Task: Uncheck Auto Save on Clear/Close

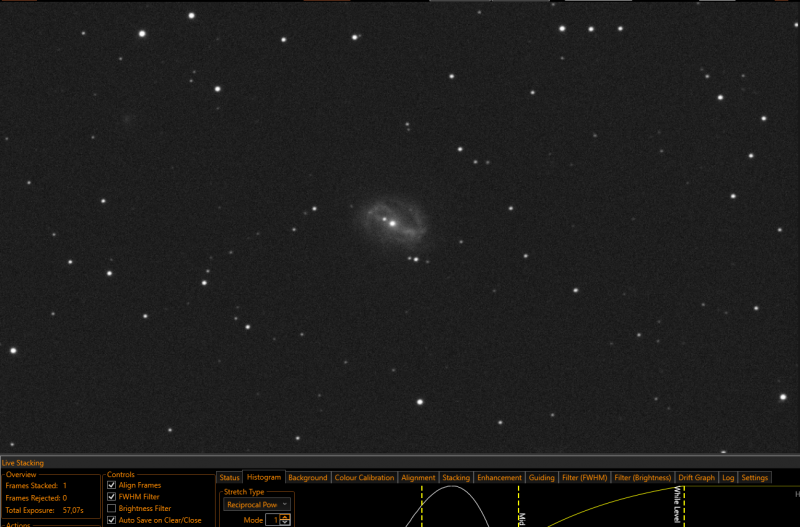Action: [x=111, y=520]
